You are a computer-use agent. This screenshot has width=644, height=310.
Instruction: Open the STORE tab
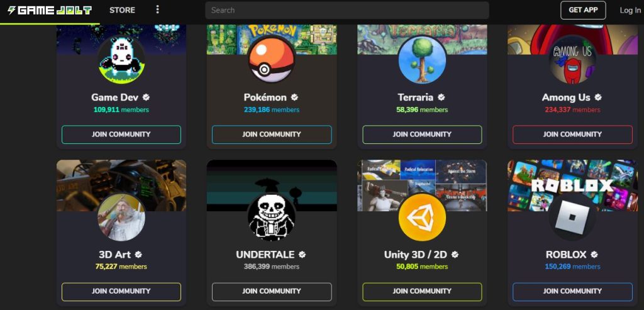pyautogui.click(x=122, y=10)
